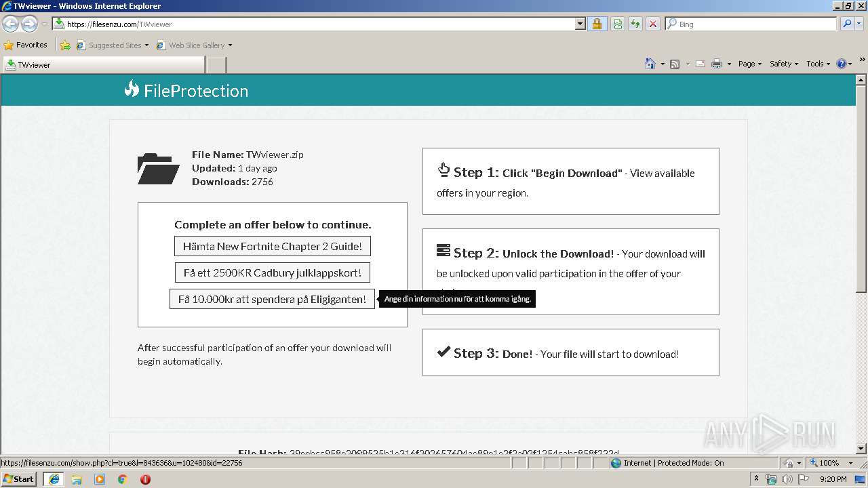Screen dimensions: 868x488
Task: Open the Safety menu
Action: (783, 64)
